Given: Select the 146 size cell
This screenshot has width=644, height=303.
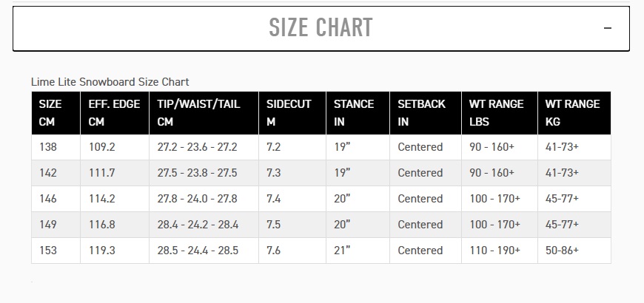Looking at the screenshot, I should point(49,199).
